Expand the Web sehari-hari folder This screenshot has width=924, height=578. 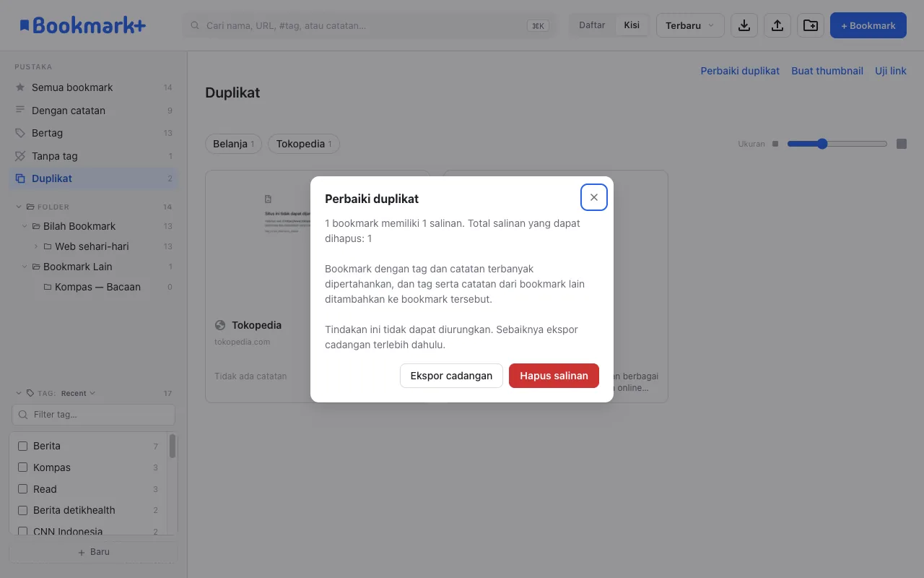[36, 246]
